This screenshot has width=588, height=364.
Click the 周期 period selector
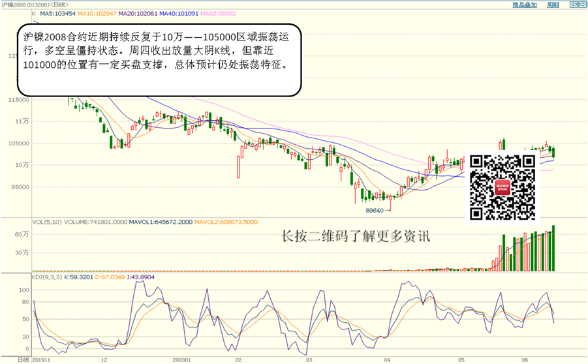coord(552,5)
